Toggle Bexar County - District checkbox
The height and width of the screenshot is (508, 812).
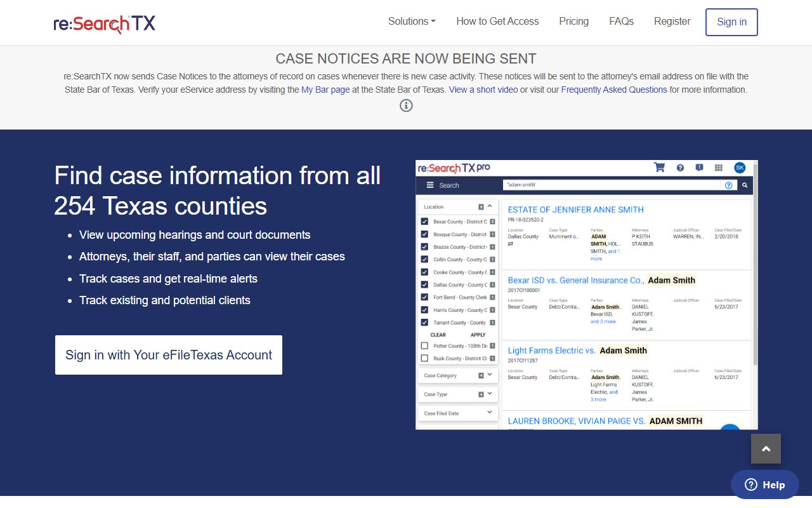(424, 222)
